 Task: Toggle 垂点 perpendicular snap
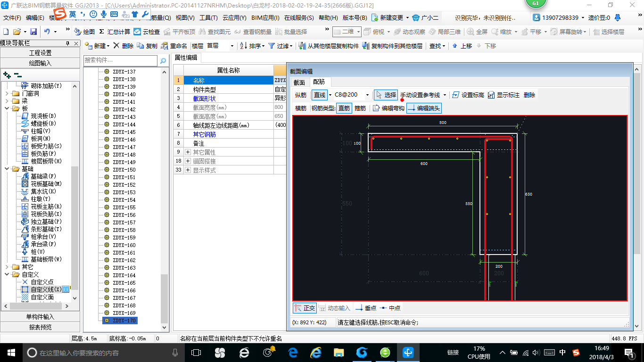click(366, 308)
